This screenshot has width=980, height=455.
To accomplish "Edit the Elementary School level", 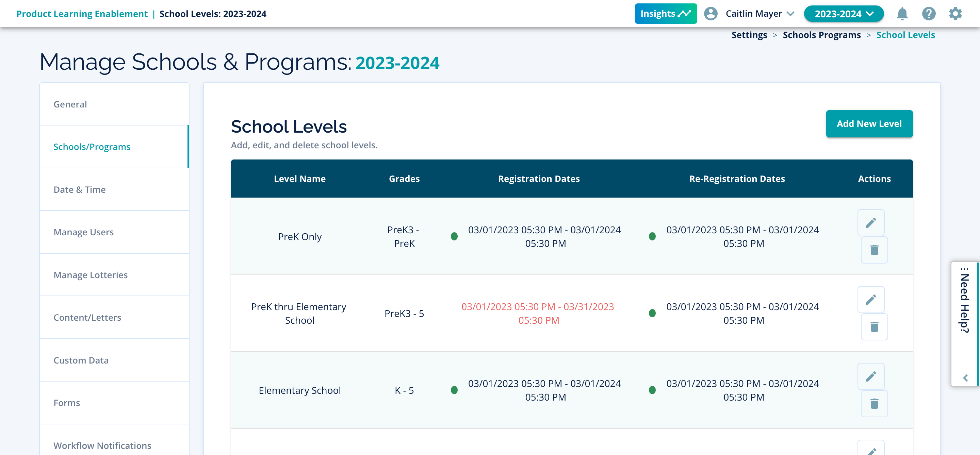I will (x=870, y=376).
